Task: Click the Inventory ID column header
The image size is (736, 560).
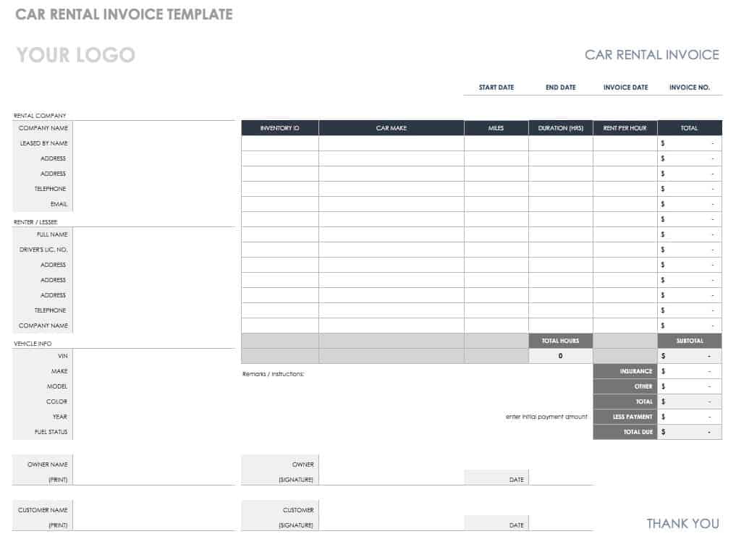Action: pos(279,128)
